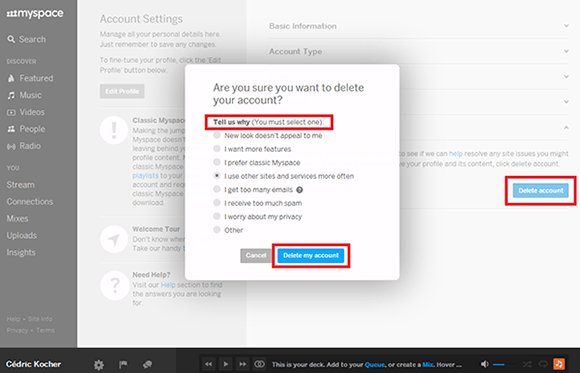
Task: Expand the fourth settings section chevron
Action: (566, 102)
